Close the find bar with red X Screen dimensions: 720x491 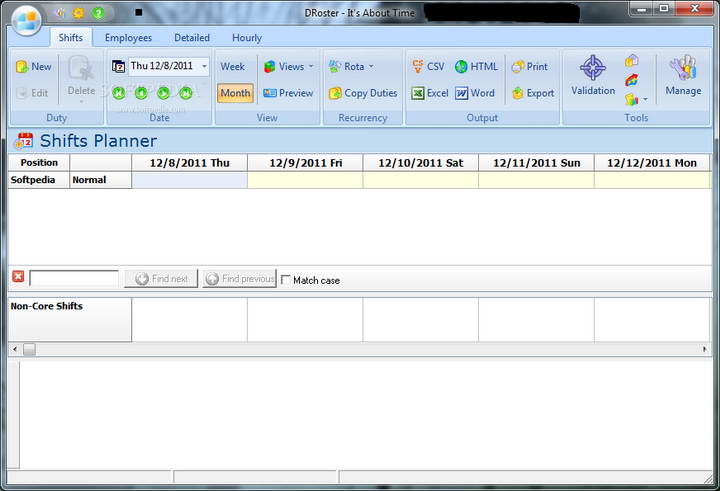pos(18,277)
